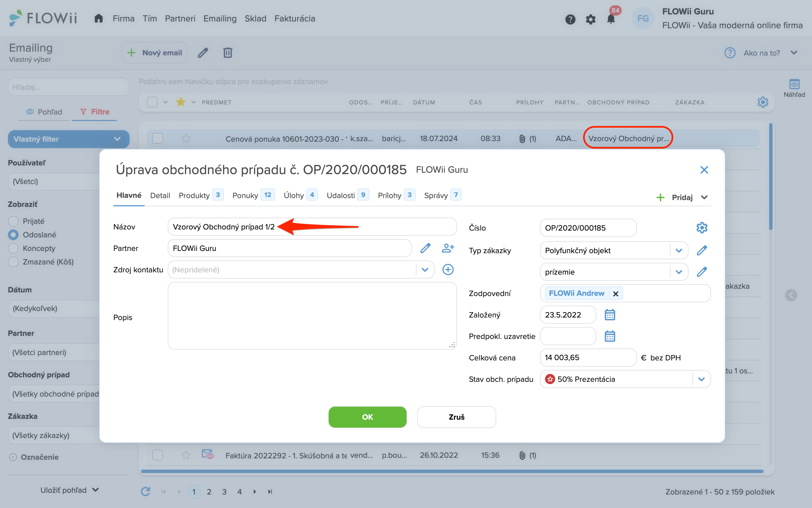The width and height of the screenshot is (812, 508).
Task: Click the edit pencil next to Nový email
Action: point(203,53)
